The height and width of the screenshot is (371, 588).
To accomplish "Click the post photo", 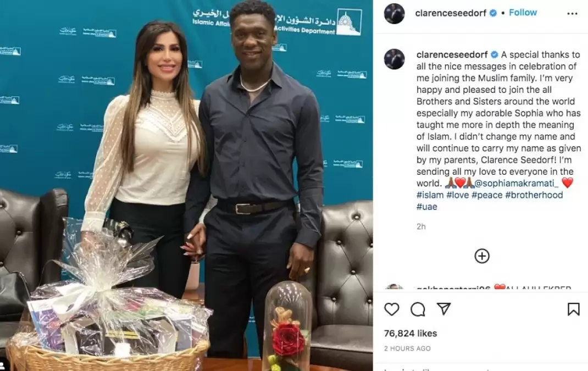I will point(186,185).
